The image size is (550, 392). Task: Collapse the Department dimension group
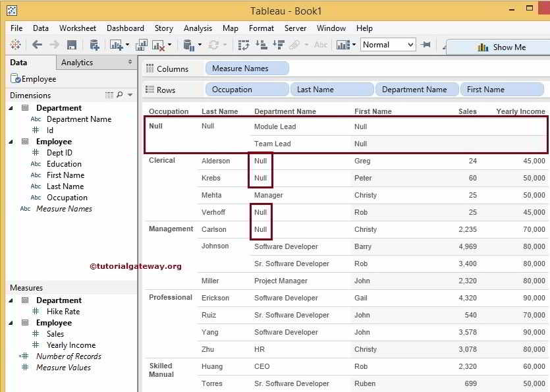click(11, 107)
